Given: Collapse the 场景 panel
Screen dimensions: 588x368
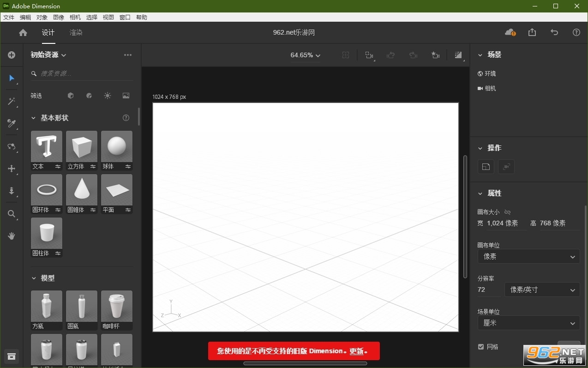Looking at the screenshot, I should pos(480,54).
